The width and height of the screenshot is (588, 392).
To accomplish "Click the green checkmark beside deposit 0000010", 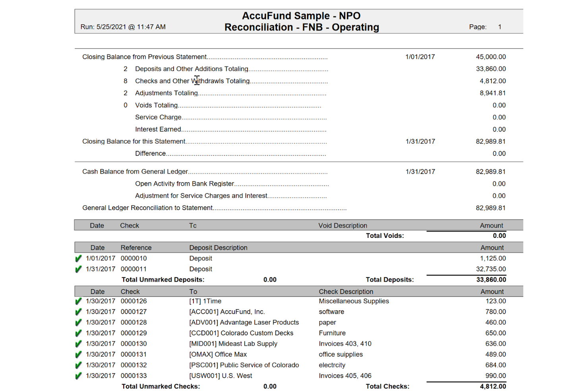I will tap(78, 258).
